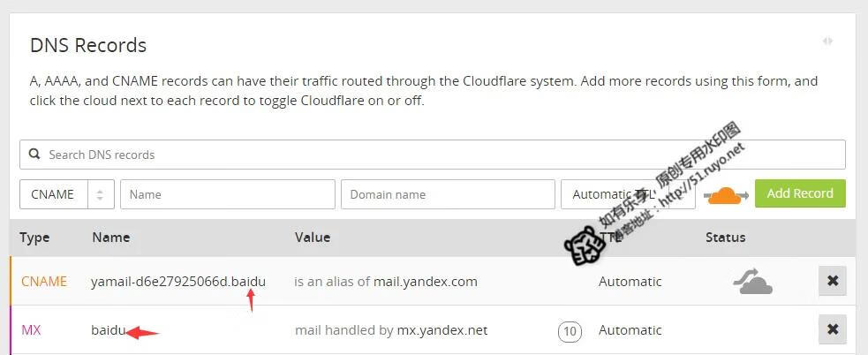Click the priority 10 badge on MX record
Image resolution: width=868 pixels, height=355 pixels.
570,331
